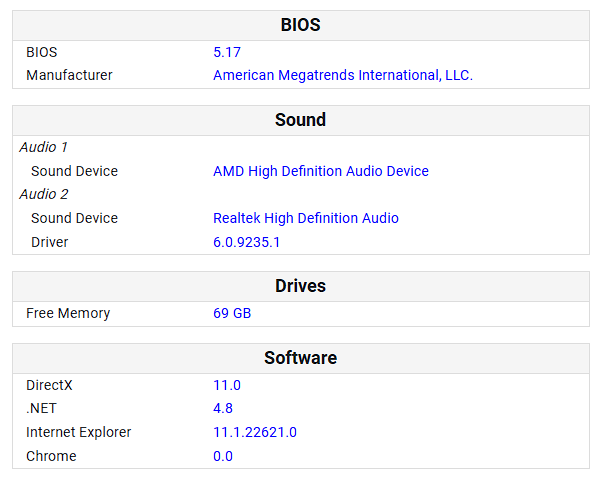Image resolution: width=599 pixels, height=477 pixels.
Task: Click the .NET label
Action: [x=41, y=408]
